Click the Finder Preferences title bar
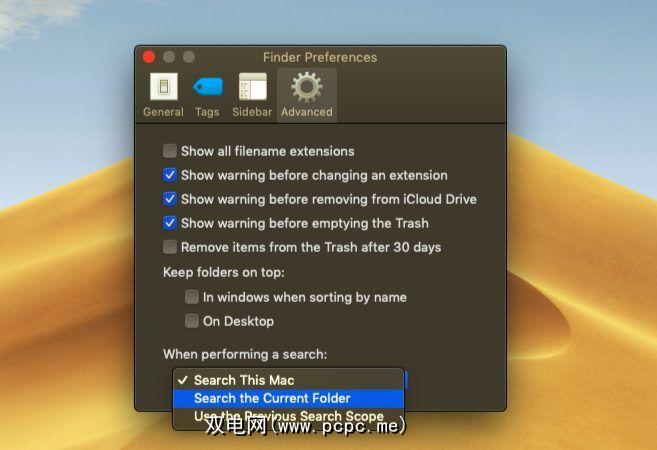This screenshot has height=450, width=657. click(x=320, y=57)
